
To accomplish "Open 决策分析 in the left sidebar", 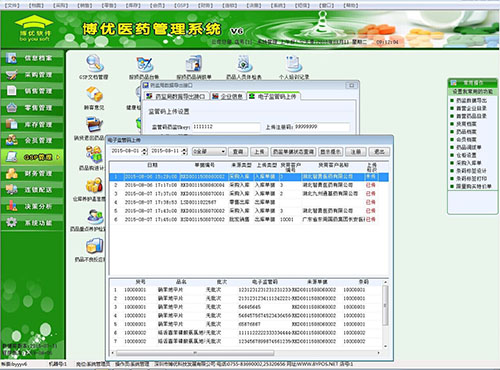I will pos(32,206).
